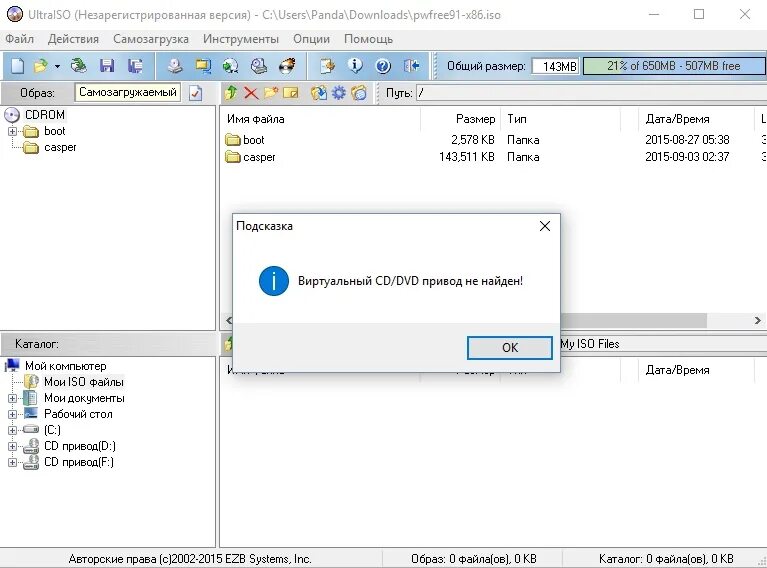Viewport: 767px width, 568px height.
Task: Click the Save floppy disk icon
Action: coord(107,66)
